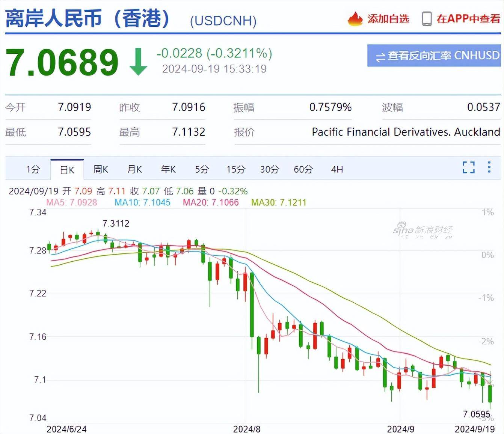Click the swap arrows icon on reverse rate button
The width and height of the screenshot is (504, 434).
click(380, 57)
